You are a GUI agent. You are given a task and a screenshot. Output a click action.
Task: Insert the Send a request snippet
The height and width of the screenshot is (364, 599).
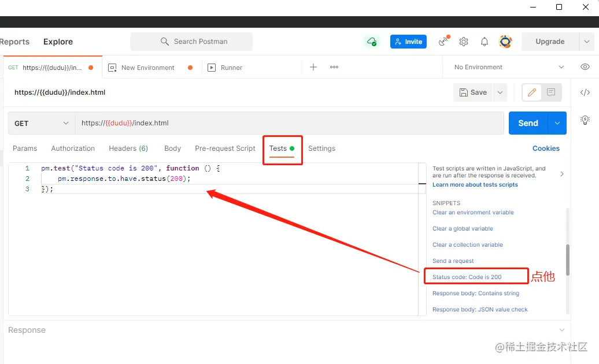coord(453,261)
